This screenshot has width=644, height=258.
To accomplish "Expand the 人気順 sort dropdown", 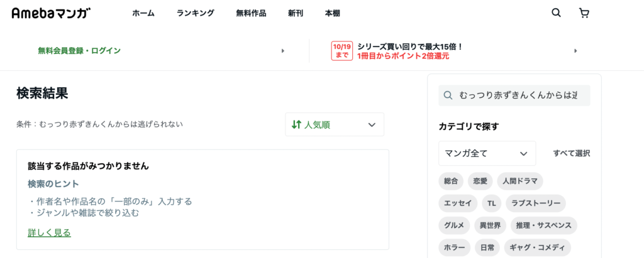I will [x=335, y=125].
